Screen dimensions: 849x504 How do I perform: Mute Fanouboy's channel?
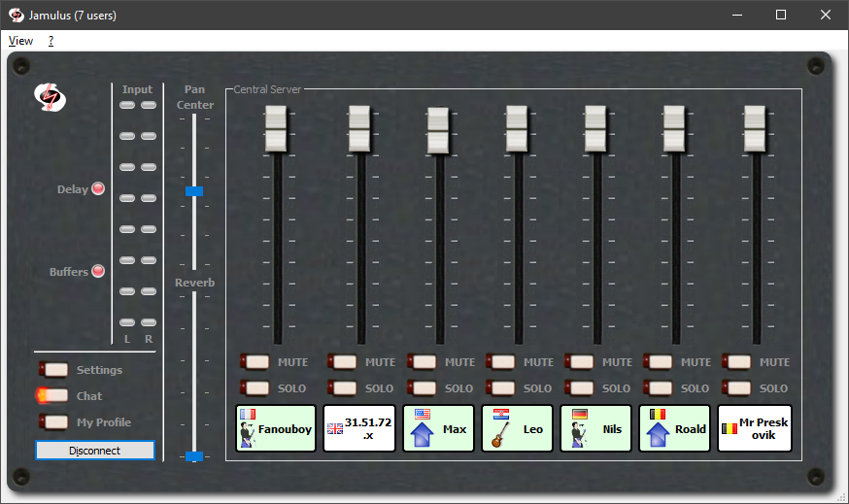255,361
